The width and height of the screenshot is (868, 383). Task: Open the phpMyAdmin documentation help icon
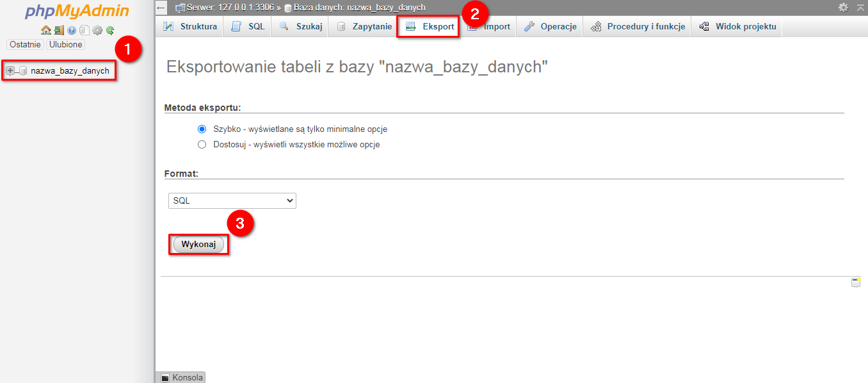tap(72, 30)
